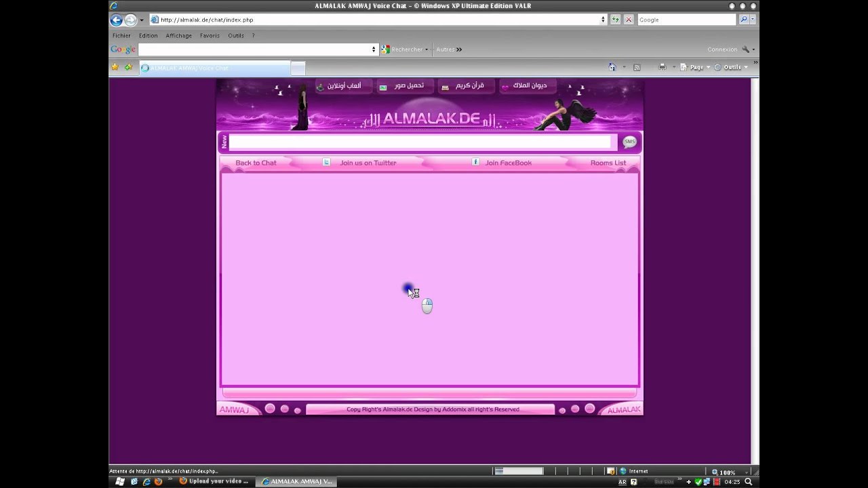Click the Add to Favorites star-plus icon
This screenshot has height=488, width=868.
coord(128,67)
